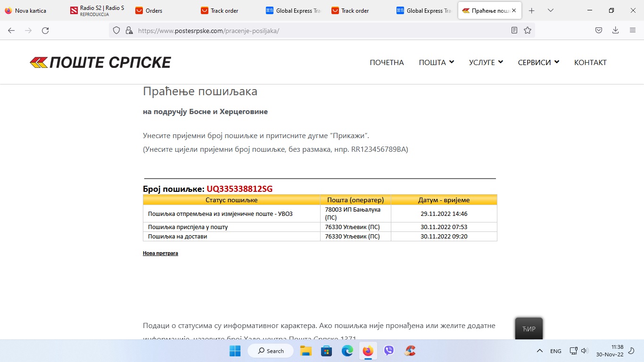Click the 78003 ИП Бањалука cell
644x362 pixels.
point(355,214)
